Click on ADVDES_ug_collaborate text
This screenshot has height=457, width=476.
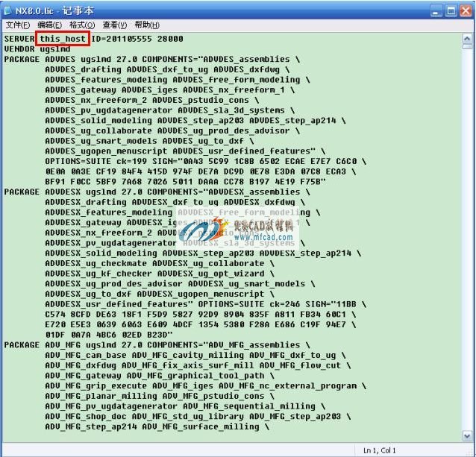(98, 130)
